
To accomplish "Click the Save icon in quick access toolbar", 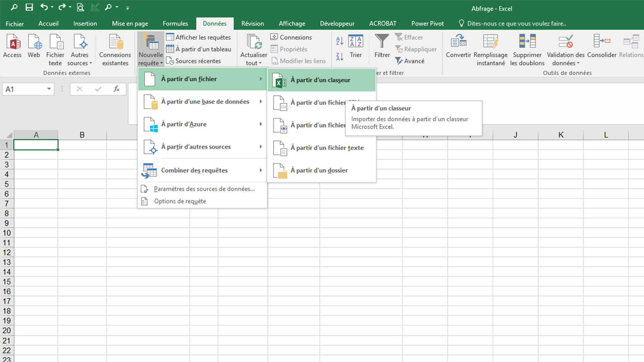I will click(30, 7).
